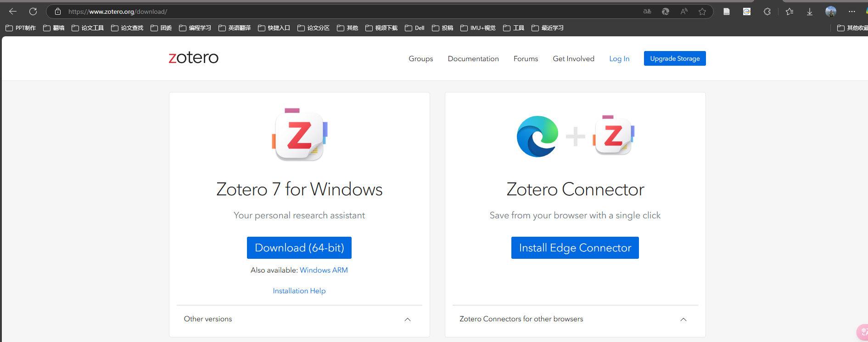Click the Microsoft Edge logo icon
868x342 pixels.
538,136
